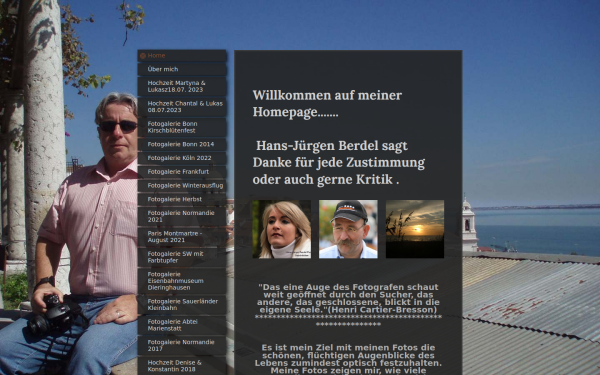Click the Willkommen auf meiner Homepage heading
The height and width of the screenshot is (375, 600).
coord(327,104)
